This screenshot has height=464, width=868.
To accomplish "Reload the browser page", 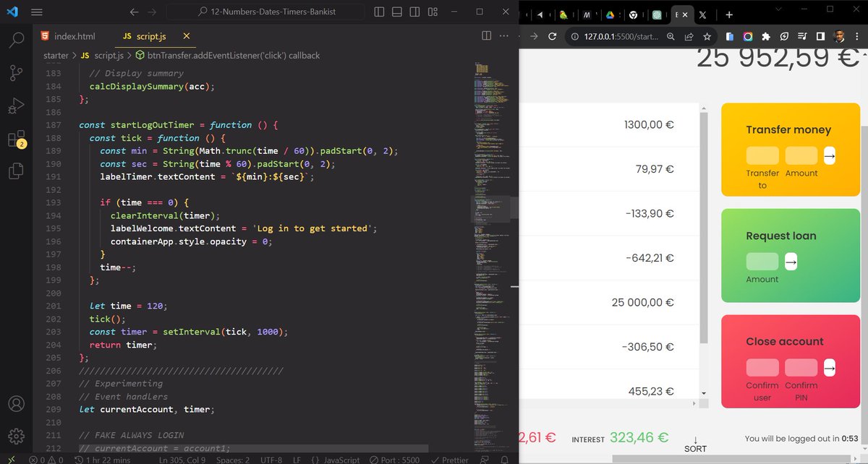I will coord(553,36).
